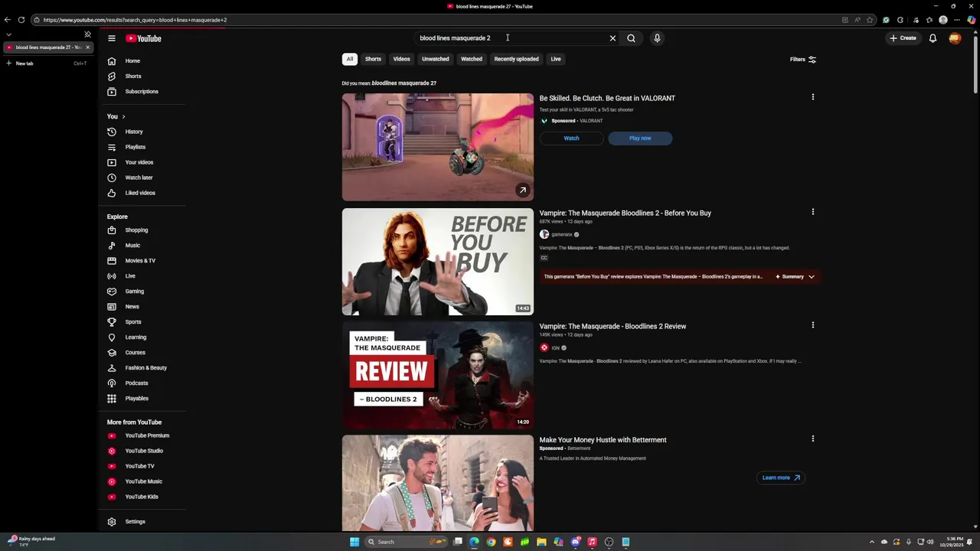Select the Watched filter chip

point(472,59)
